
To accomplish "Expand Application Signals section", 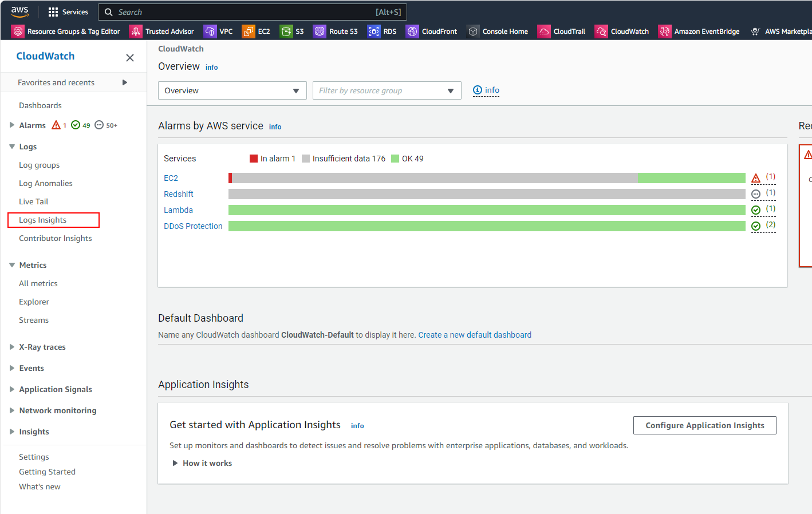I will [x=12, y=389].
